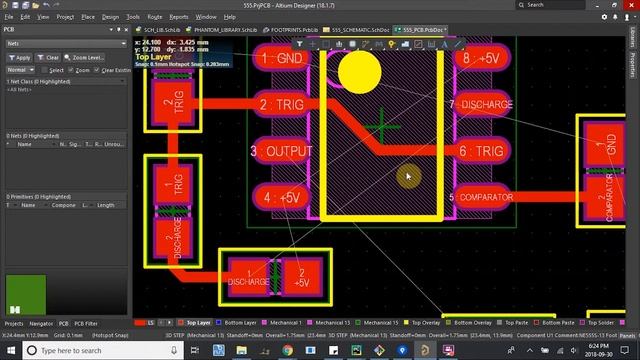
Task: Open the align objects bar-chart icon
Action: [339, 44]
